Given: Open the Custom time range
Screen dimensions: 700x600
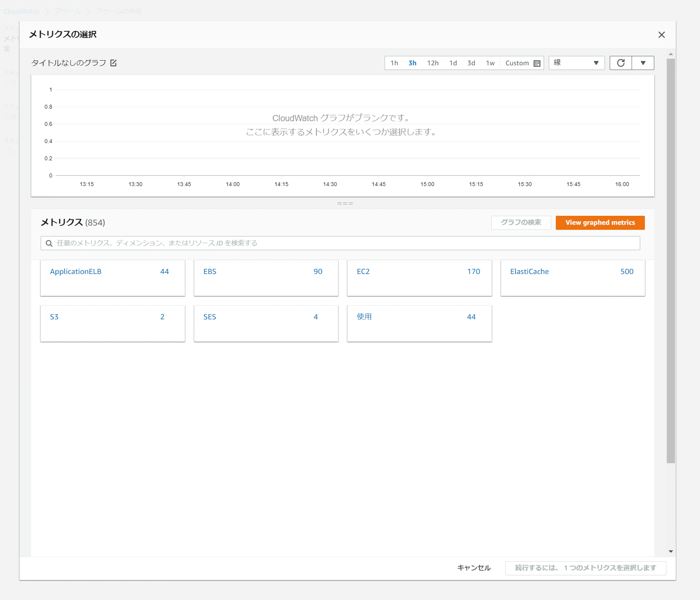Looking at the screenshot, I should [522, 63].
